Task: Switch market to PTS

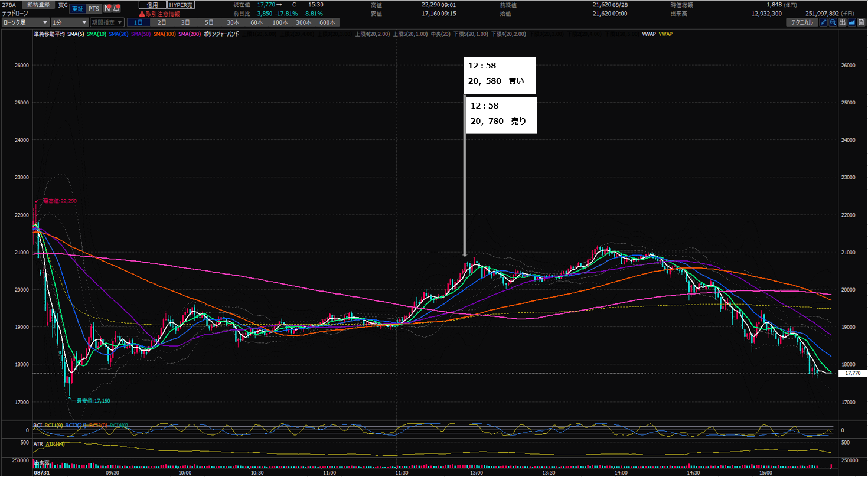Action: (x=93, y=9)
